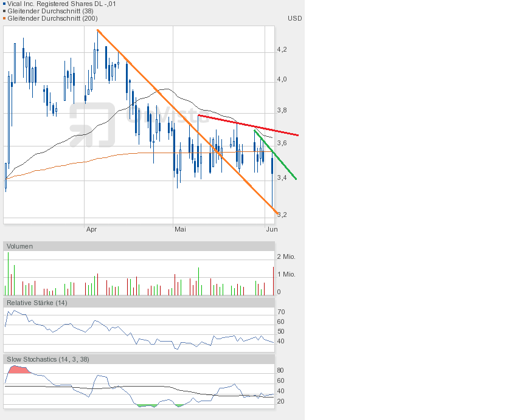Click the 70 level on the RSI axis
The height and width of the screenshot is (420, 517).
281,312
